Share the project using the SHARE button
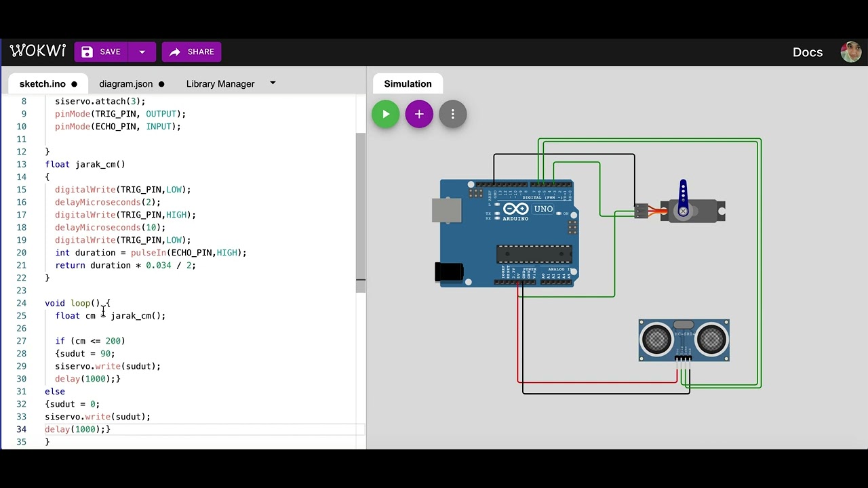 (191, 52)
